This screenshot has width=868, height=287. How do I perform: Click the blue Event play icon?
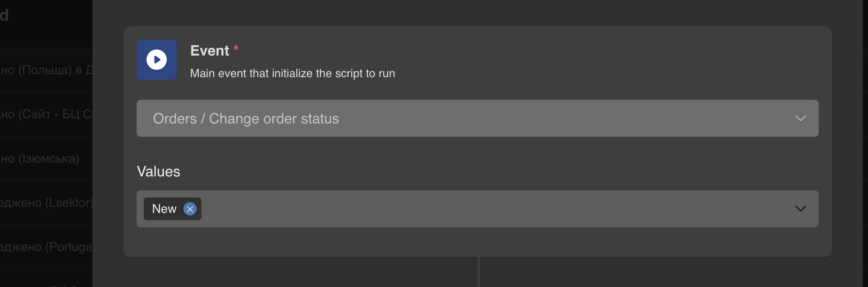coord(157,60)
